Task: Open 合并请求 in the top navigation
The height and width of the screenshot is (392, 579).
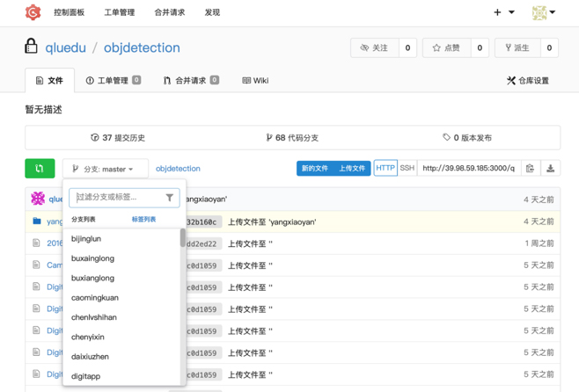Action: [170, 12]
